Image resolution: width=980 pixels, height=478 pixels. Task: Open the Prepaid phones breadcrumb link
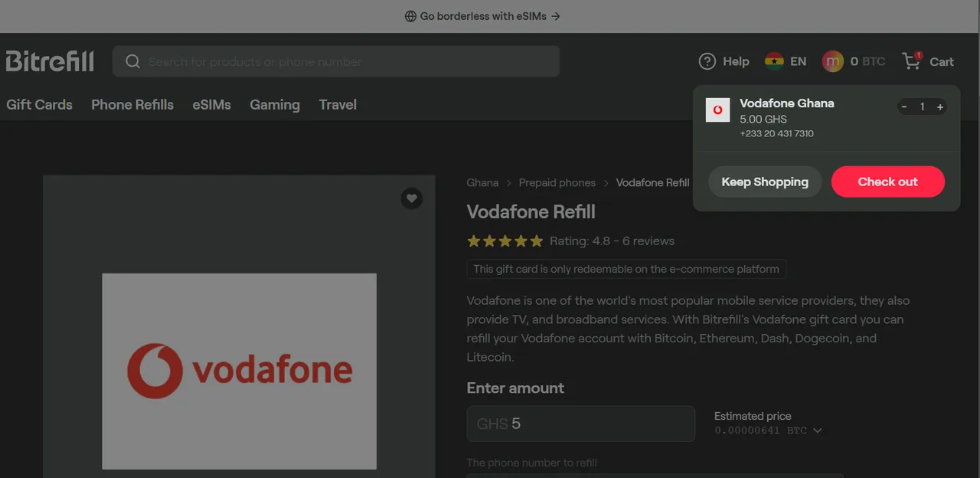pos(557,182)
